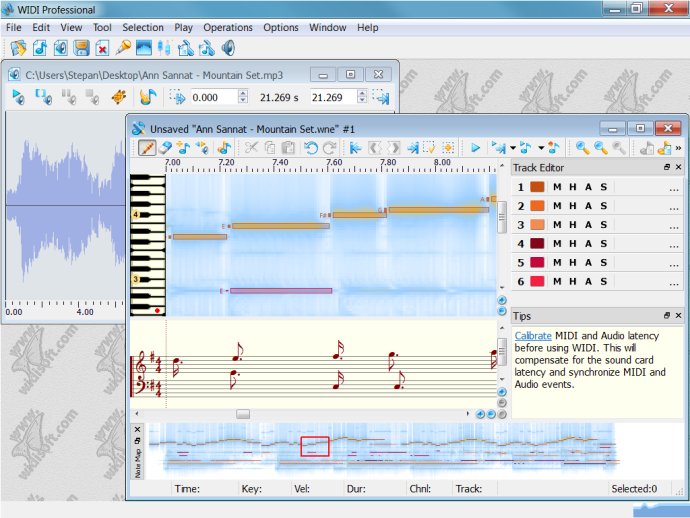Open dropdown arrow next to play selection

point(513,148)
